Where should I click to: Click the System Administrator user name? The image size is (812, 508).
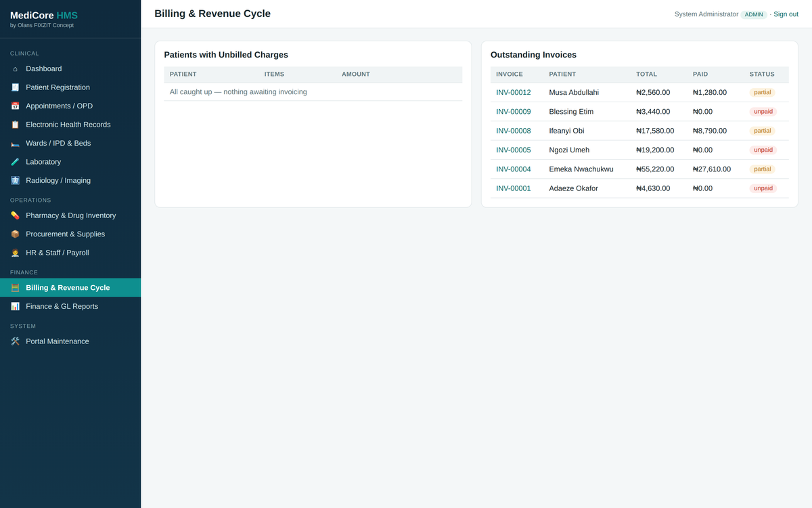706,14
